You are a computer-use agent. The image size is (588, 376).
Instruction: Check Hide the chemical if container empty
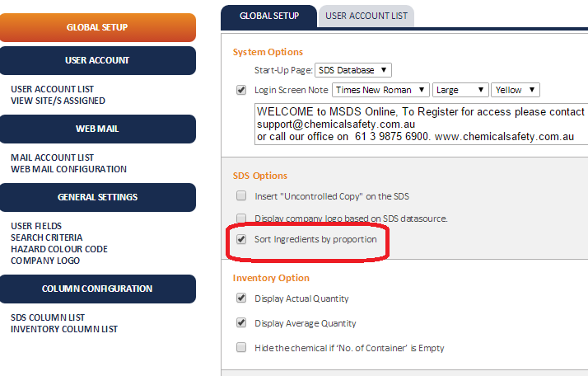pos(241,347)
